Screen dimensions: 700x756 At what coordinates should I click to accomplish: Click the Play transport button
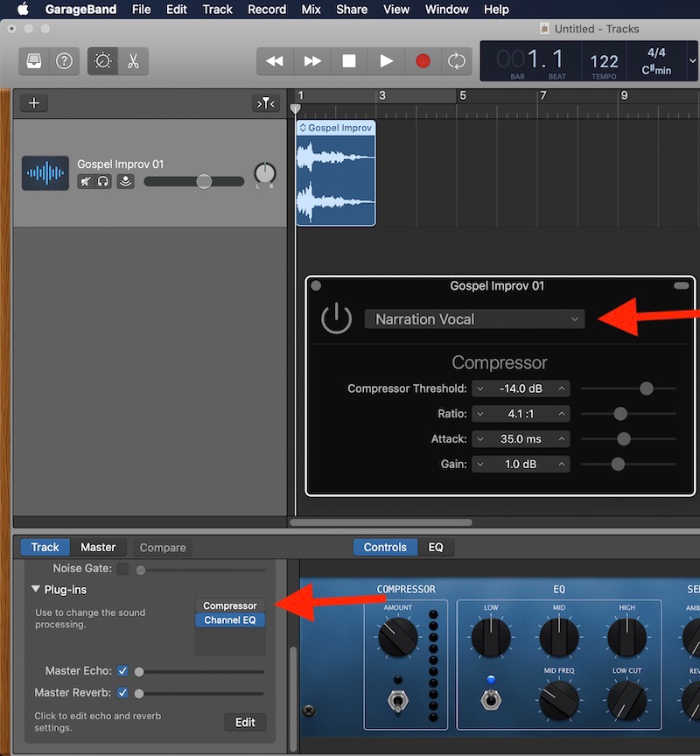pos(386,61)
